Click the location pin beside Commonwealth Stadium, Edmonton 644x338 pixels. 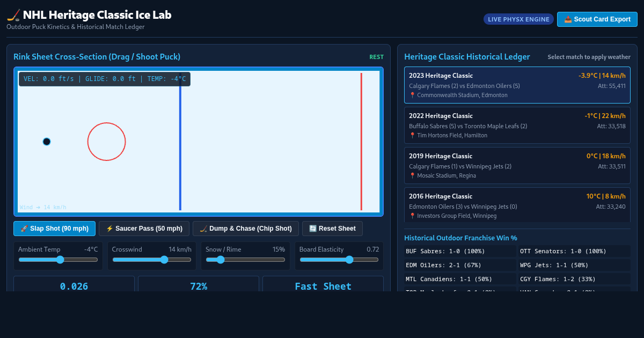412,95
